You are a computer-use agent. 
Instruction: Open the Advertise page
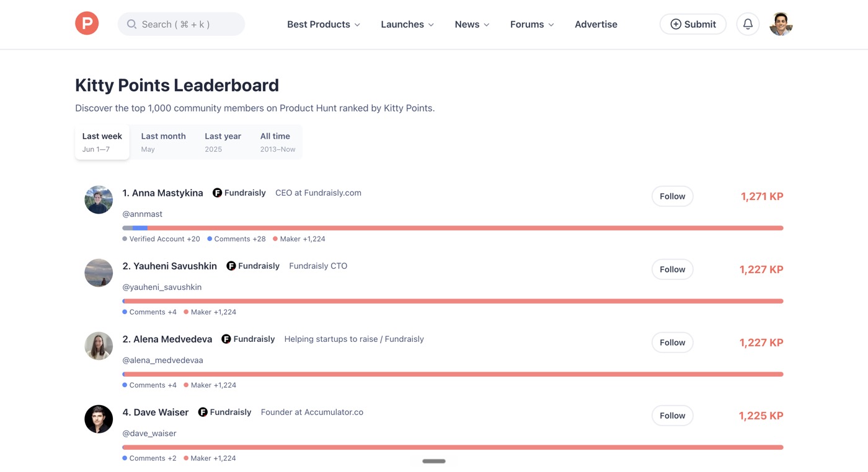[596, 24]
